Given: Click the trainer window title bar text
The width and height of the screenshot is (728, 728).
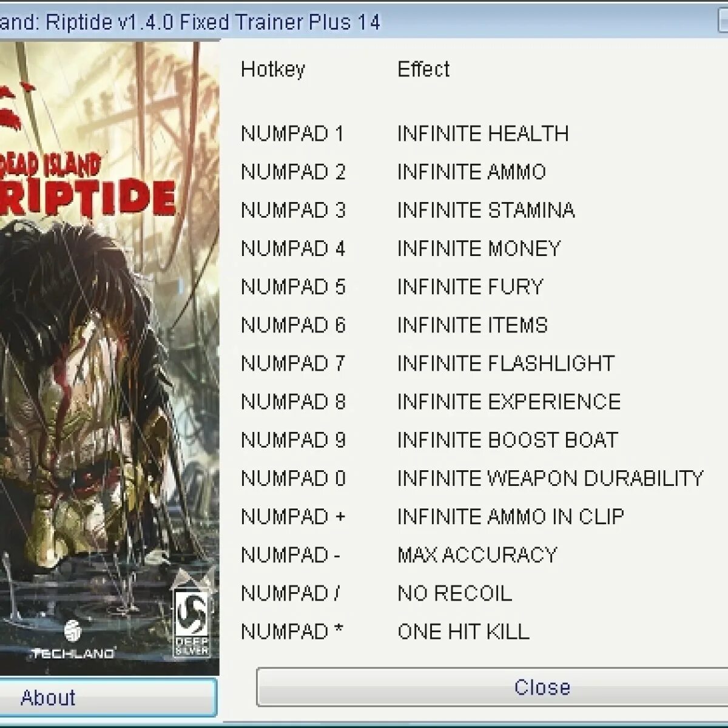Looking at the screenshot, I should [x=190, y=22].
